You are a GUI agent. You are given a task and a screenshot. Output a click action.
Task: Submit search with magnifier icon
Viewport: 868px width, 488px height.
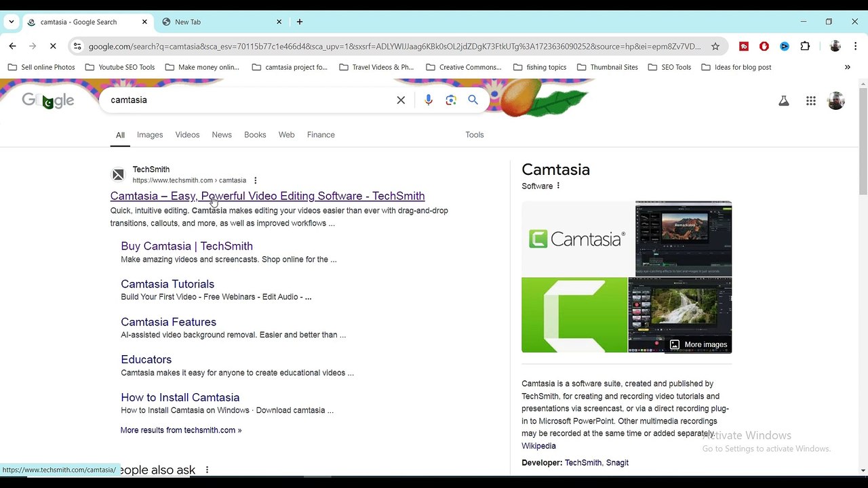(x=473, y=100)
